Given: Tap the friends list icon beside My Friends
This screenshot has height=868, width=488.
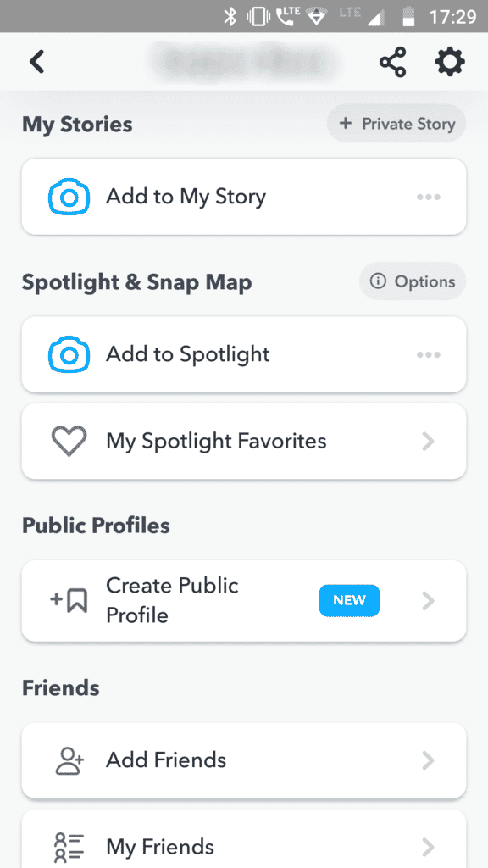Looking at the screenshot, I should coord(69,847).
